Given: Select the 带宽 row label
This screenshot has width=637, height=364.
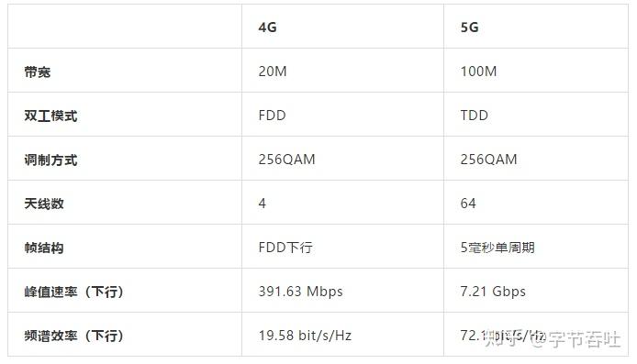Looking at the screenshot, I should pyautogui.click(x=38, y=72).
